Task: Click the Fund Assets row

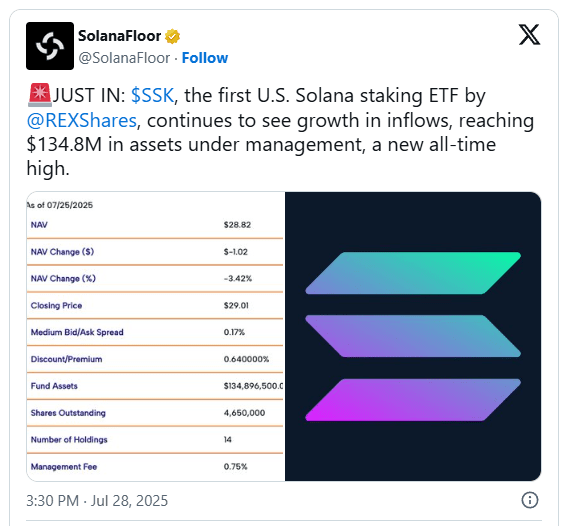Action: (x=155, y=386)
